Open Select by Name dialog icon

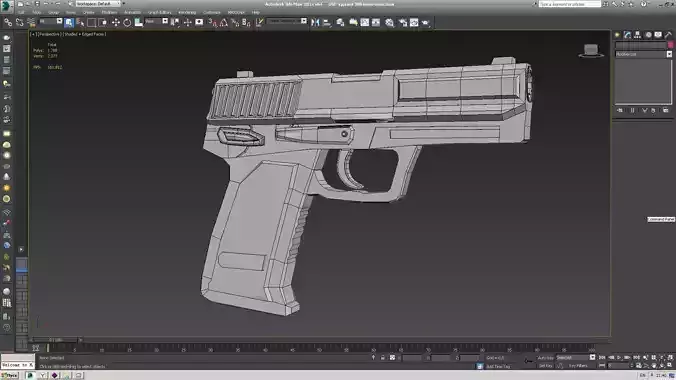coord(80,22)
